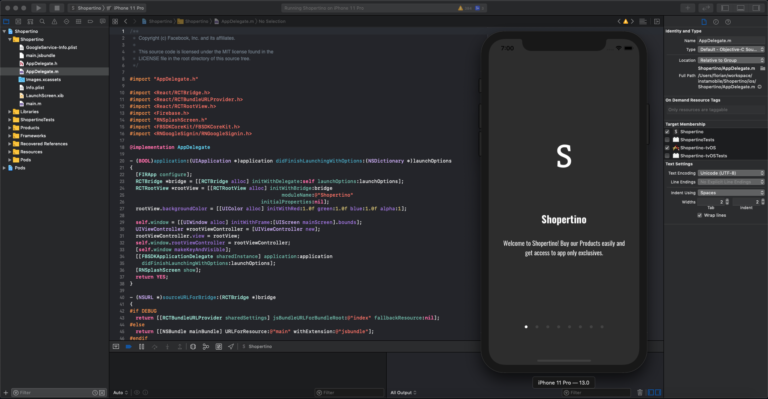Open the All Output console selector
Screen dimensions: 768x399
[x=404, y=393]
